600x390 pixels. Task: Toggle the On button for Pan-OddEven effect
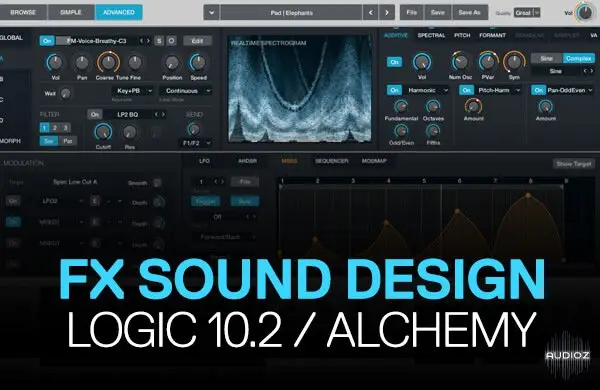click(x=538, y=90)
